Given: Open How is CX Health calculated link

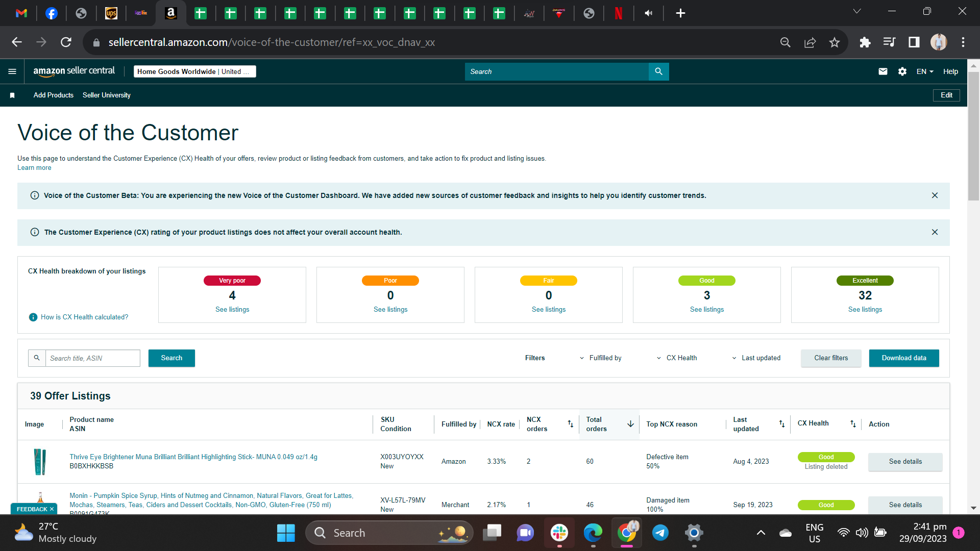Looking at the screenshot, I should coord(84,317).
